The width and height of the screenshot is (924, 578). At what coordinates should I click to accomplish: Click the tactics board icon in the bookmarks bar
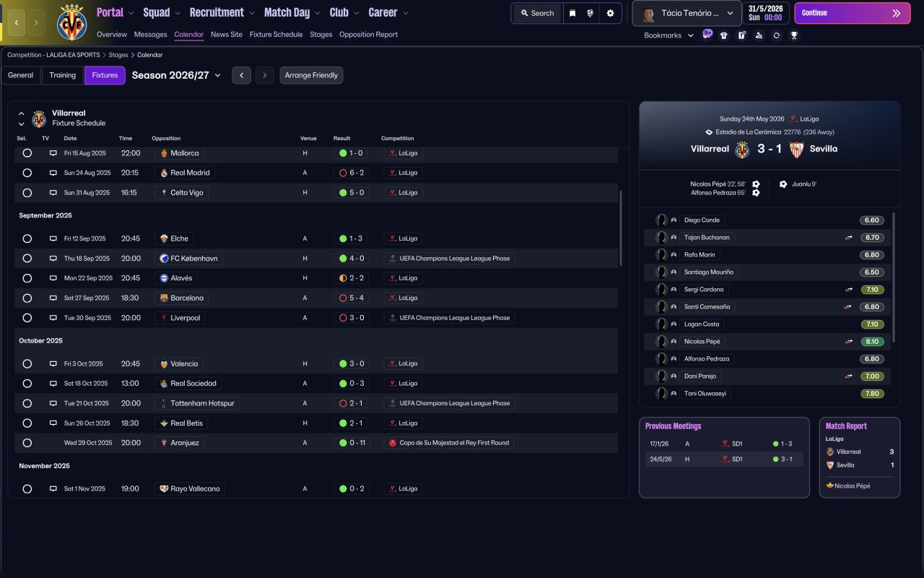click(x=741, y=35)
